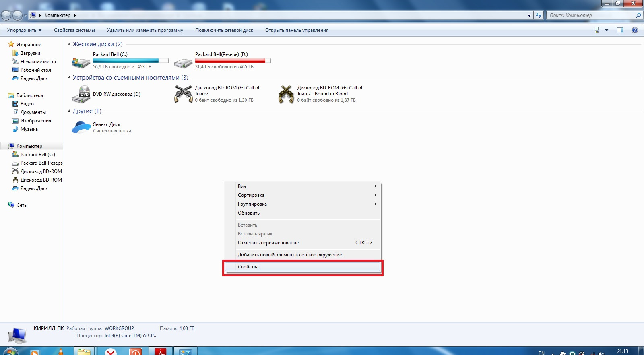Screen dimensions: 644x355
Task: Click the EN language indicator in the taskbar
Action: [541, 353]
